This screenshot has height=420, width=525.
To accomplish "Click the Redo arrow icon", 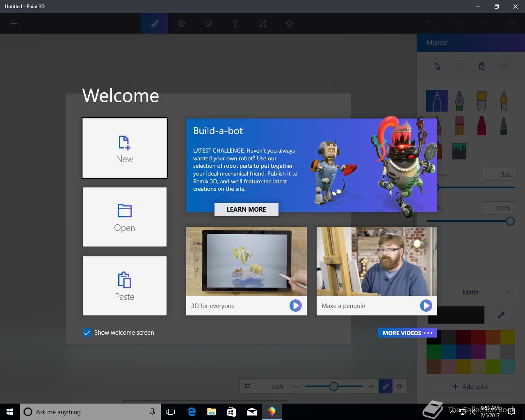I will 484,23.
